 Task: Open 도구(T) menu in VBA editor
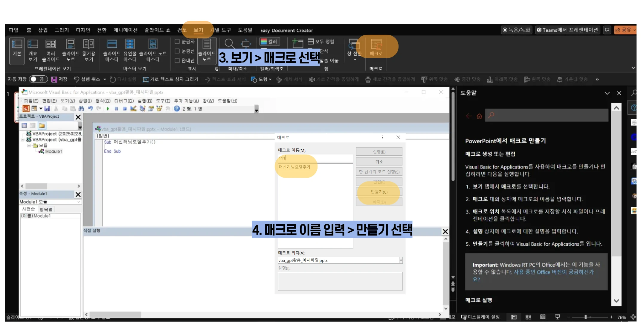[x=163, y=101]
